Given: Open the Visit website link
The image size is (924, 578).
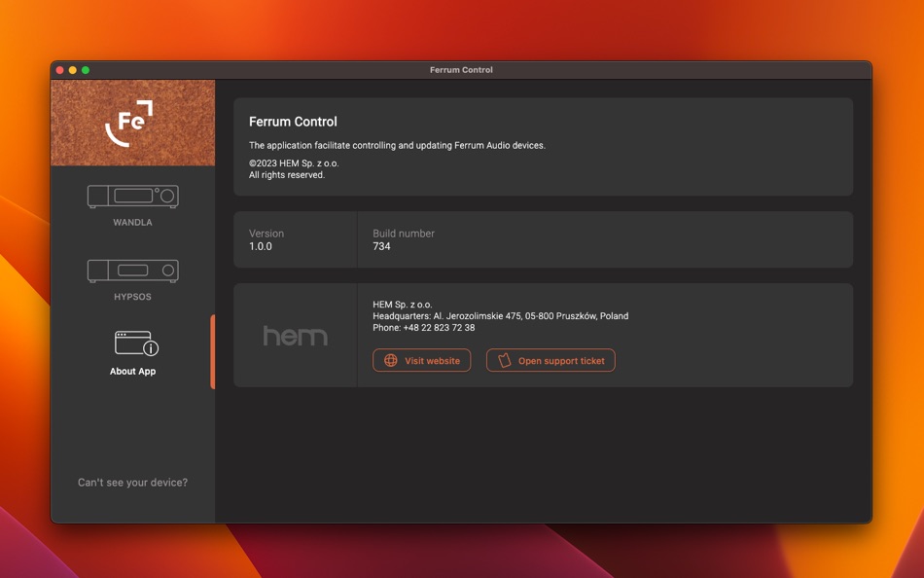Looking at the screenshot, I should tap(421, 360).
